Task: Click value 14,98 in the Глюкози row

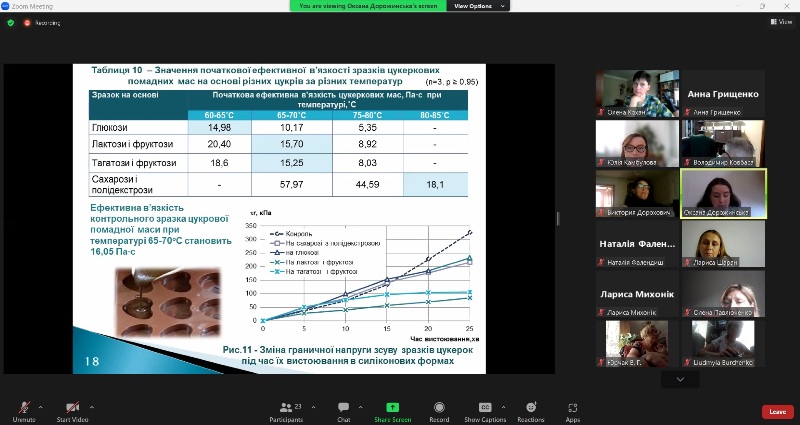Action: tap(219, 128)
